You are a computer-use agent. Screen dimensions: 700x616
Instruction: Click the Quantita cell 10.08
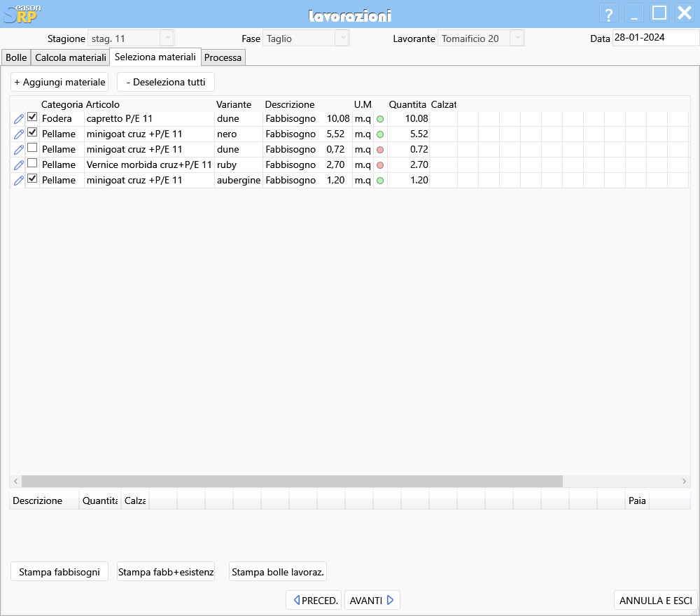point(408,119)
